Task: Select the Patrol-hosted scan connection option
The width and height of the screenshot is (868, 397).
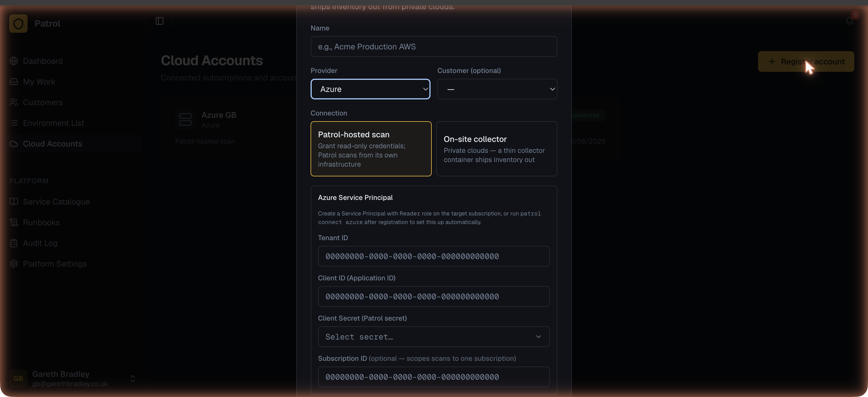Action: click(x=371, y=149)
